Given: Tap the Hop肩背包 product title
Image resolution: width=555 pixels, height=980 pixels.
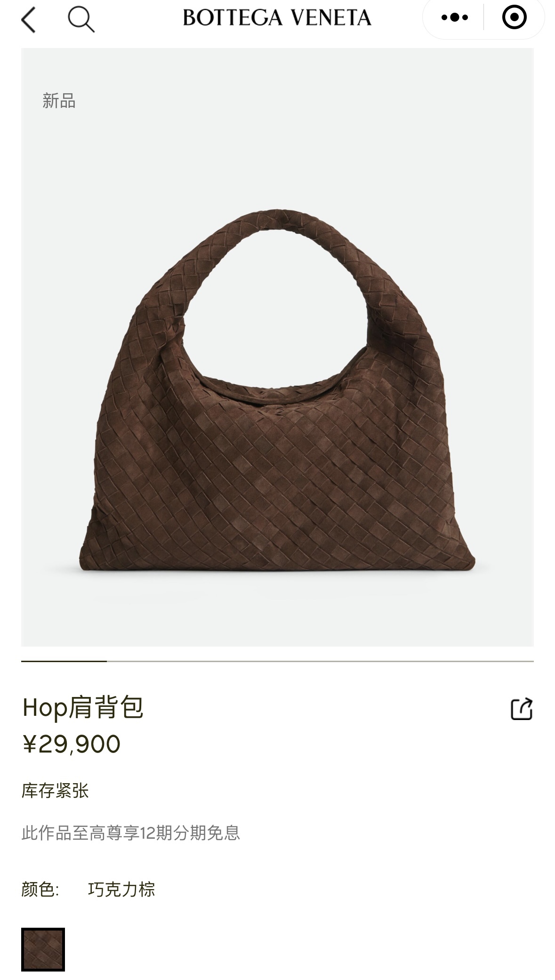Looking at the screenshot, I should pyautogui.click(x=83, y=707).
